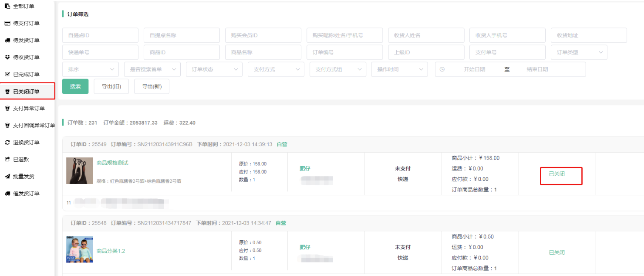Click the 全部订单 sidebar icon
The width and height of the screenshot is (644, 276).
click(7, 6)
